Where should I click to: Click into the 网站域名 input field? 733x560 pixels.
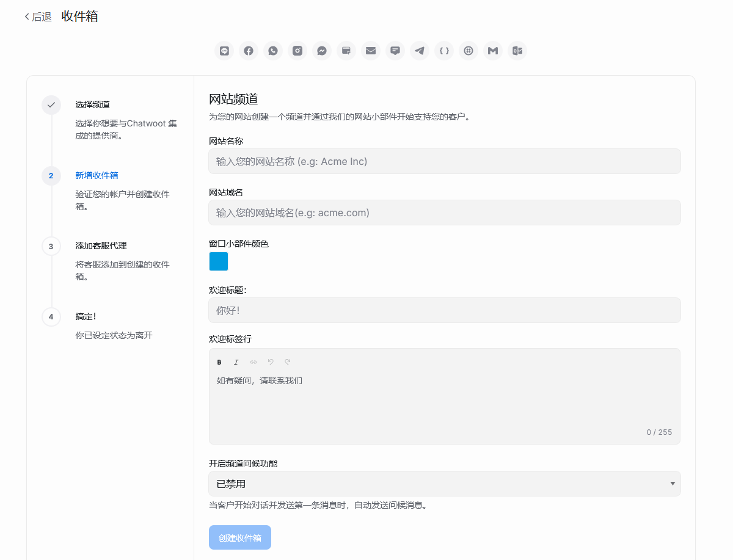(444, 213)
